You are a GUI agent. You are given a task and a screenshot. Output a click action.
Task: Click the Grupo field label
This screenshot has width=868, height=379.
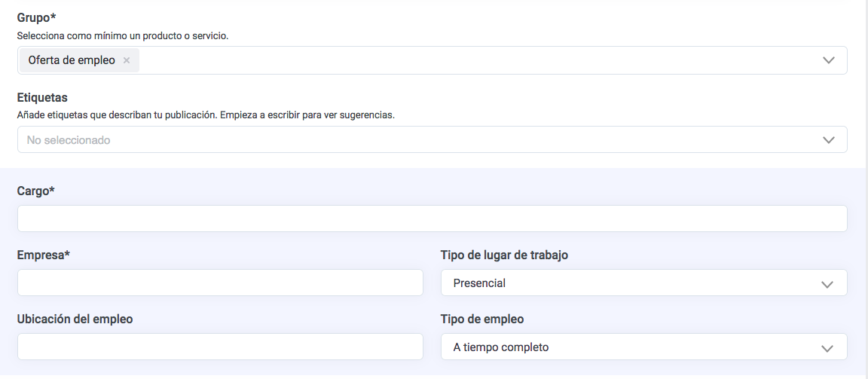(36, 17)
